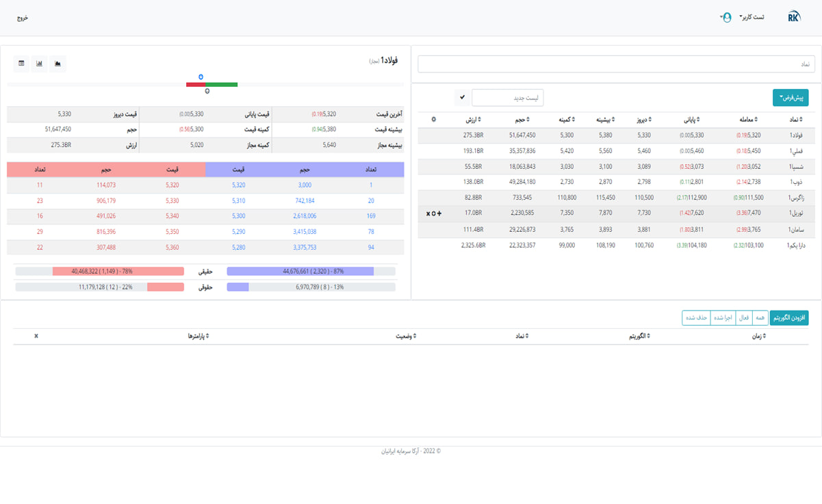Select the حذف شده (deleted) tab

pyautogui.click(x=696, y=318)
